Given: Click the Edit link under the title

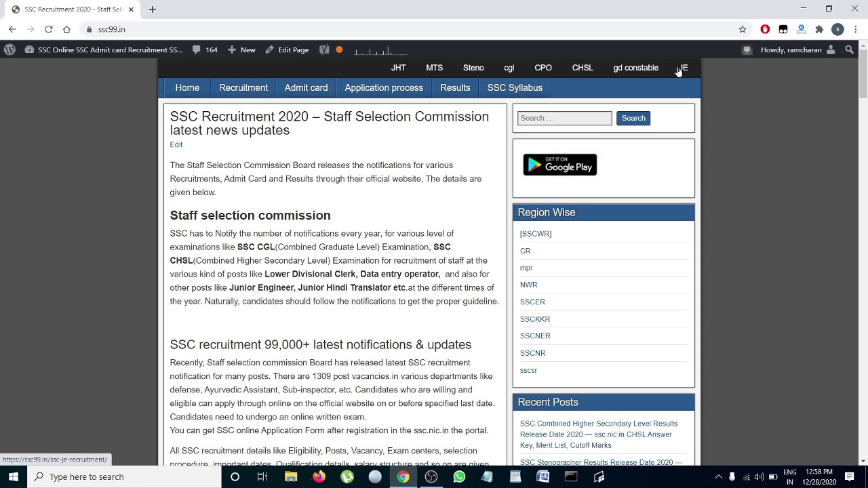Looking at the screenshot, I should (176, 144).
